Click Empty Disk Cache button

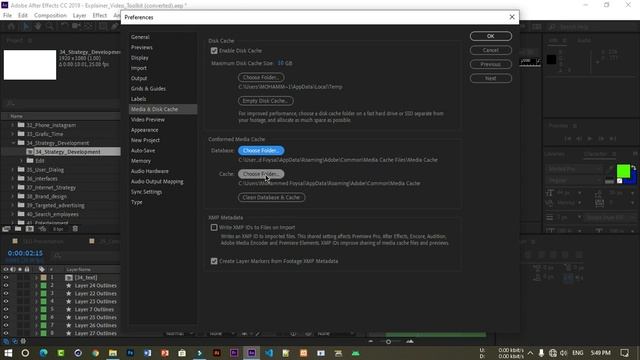266,101
